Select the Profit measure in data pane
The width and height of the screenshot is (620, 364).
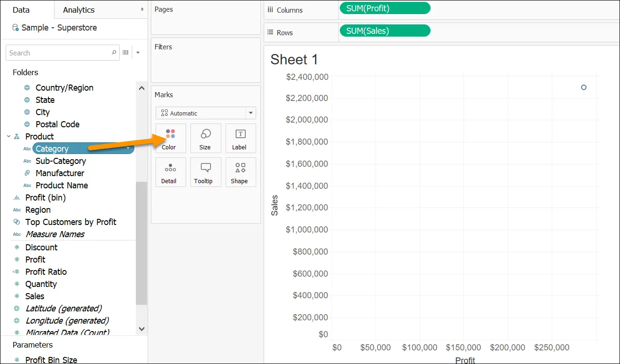[35, 260]
